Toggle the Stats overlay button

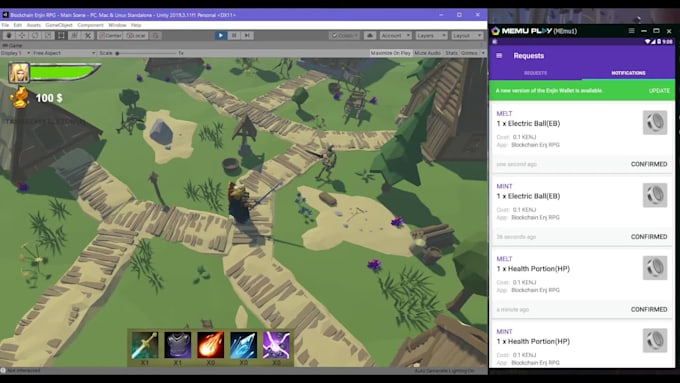click(451, 53)
